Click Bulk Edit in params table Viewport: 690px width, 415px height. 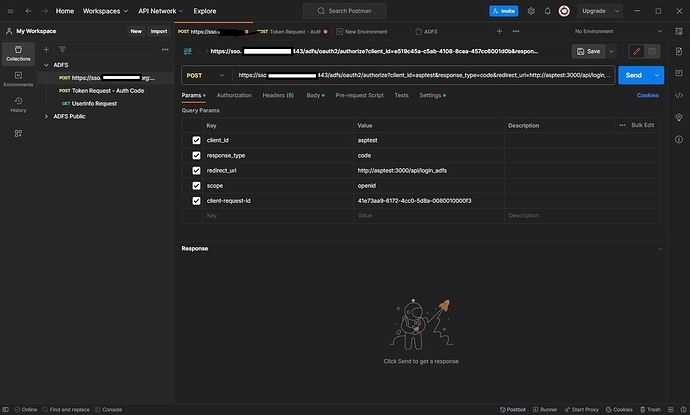(x=642, y=125)
